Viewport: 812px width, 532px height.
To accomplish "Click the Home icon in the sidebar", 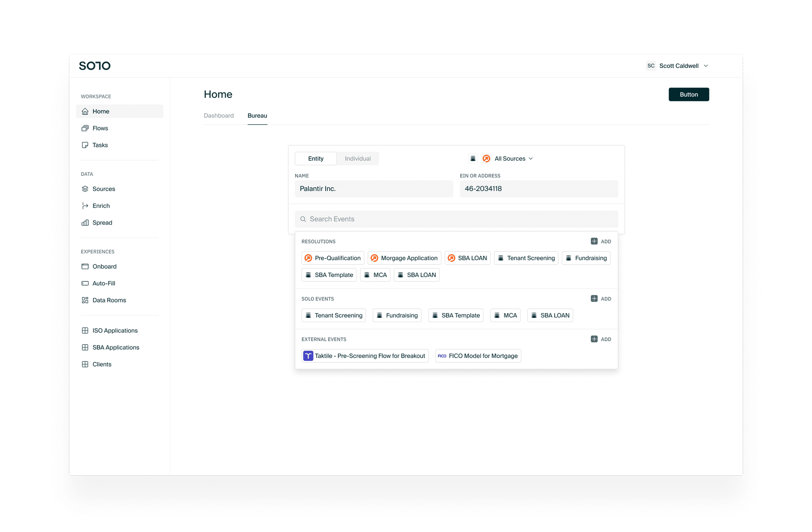I will pos(85,111).
